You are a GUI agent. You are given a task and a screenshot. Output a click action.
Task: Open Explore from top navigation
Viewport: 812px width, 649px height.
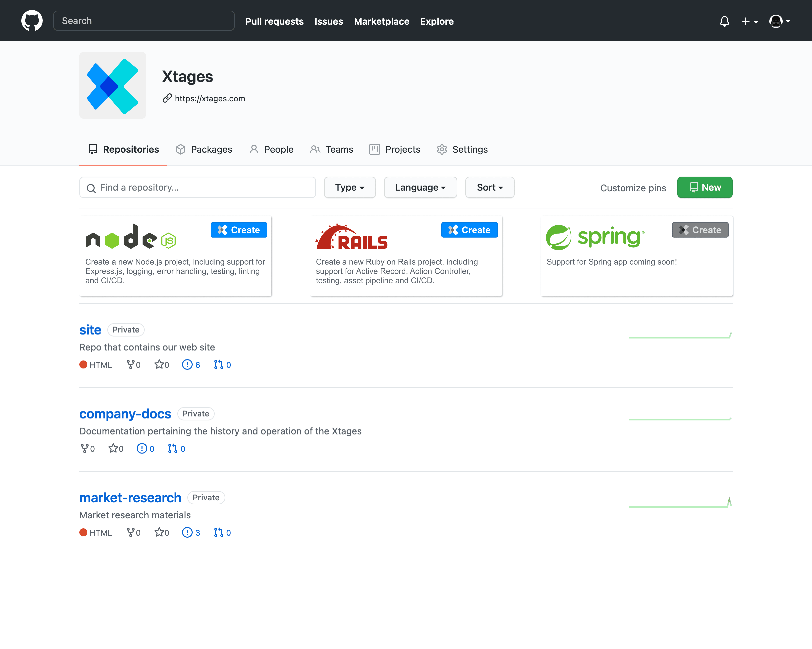coord(437,21)
